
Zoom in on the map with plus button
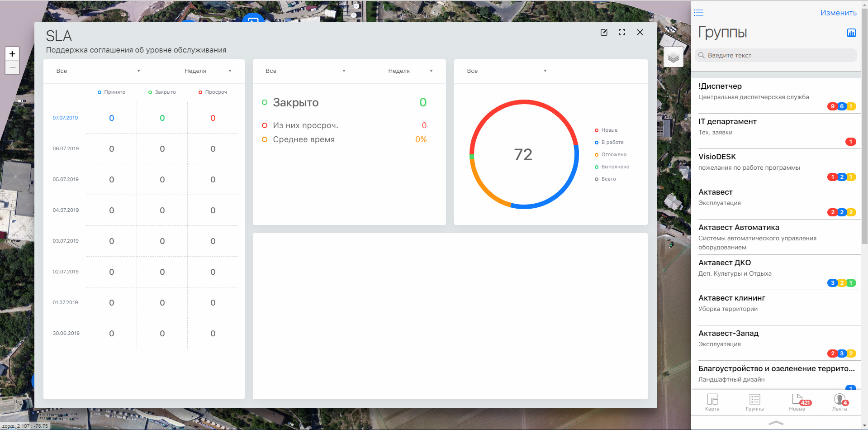click(12, 54)
